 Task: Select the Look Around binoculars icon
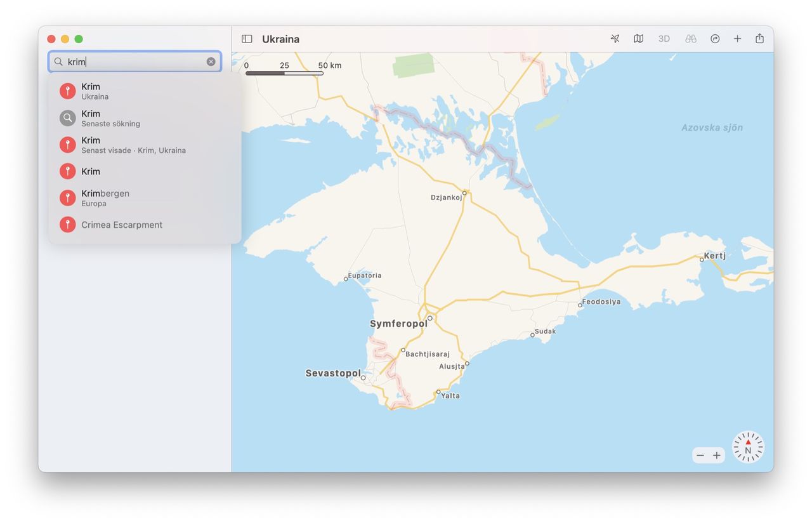(690, 38)
